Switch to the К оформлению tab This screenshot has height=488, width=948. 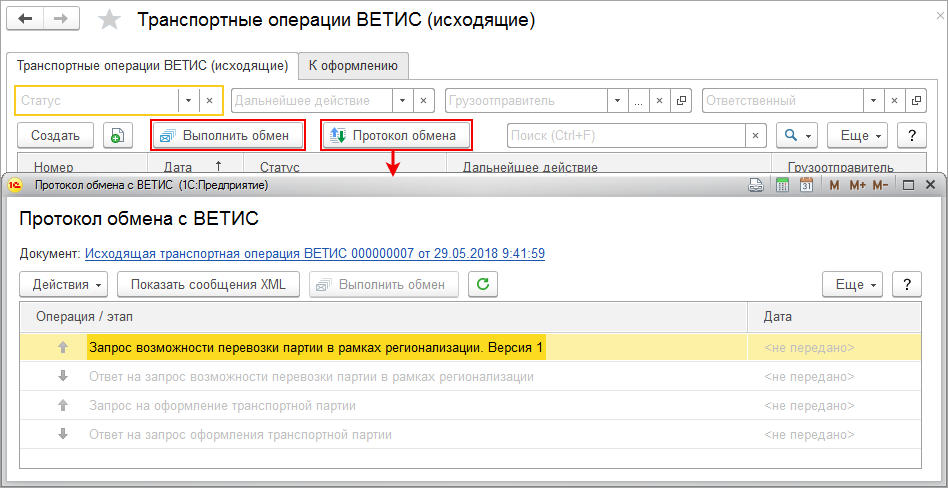point(353,66)
